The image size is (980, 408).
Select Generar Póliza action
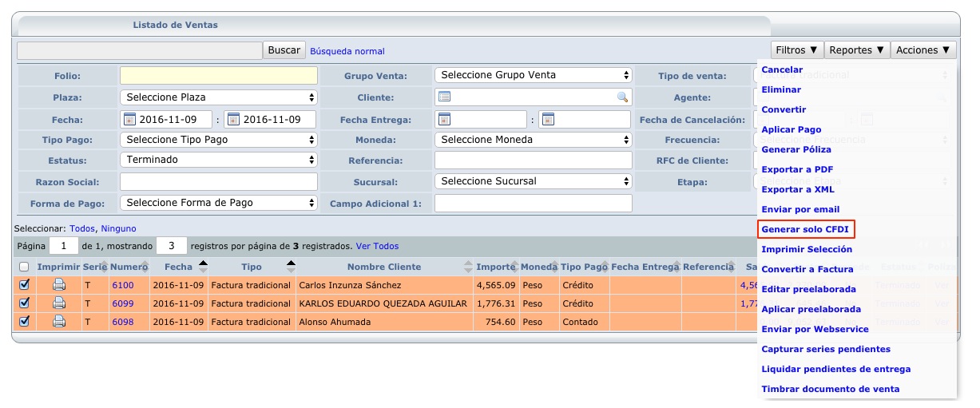coord(796,149)
